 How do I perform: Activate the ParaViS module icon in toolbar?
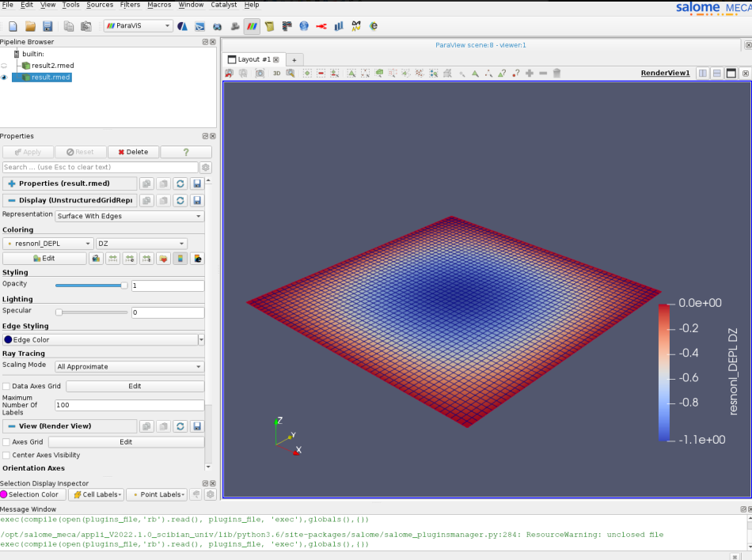(x=252, y=26)
